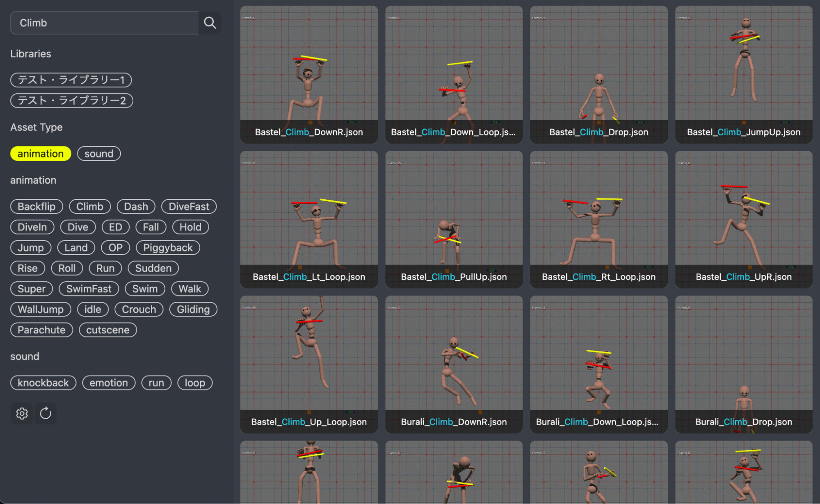This screenshot has height=504, width=820.
Task: Filter by the Piggyback tag
Action: pos(168,247)
